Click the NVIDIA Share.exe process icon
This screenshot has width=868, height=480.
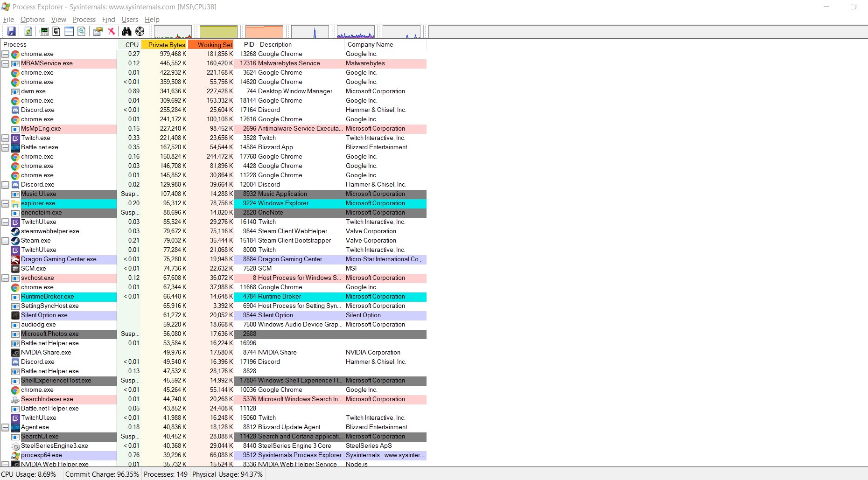coord(15,353)
